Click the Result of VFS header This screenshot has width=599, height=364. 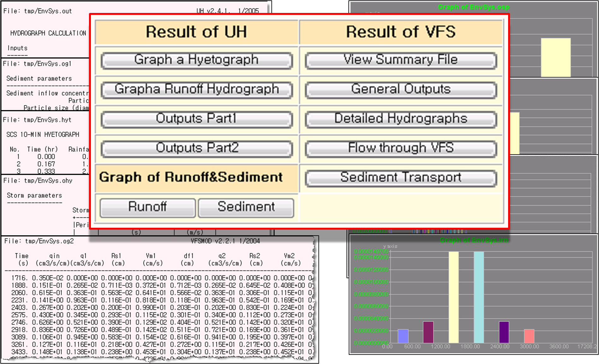tap(400, 32)
